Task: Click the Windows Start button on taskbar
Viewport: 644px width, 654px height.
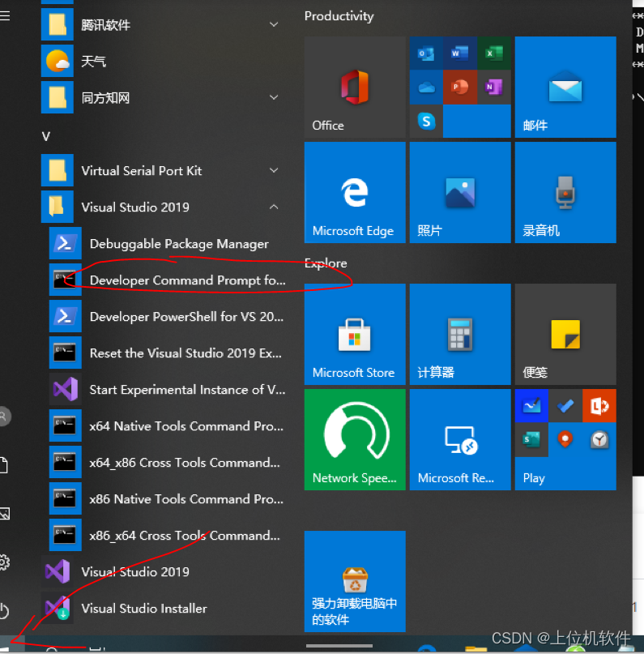Action: coord(12,643)
